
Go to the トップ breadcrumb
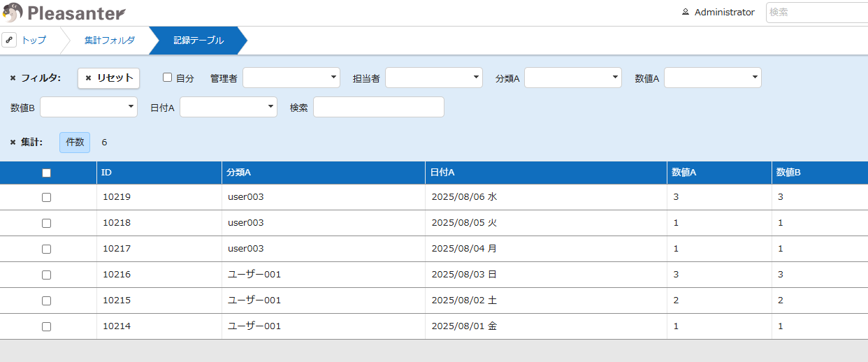[x=34, y=41]
